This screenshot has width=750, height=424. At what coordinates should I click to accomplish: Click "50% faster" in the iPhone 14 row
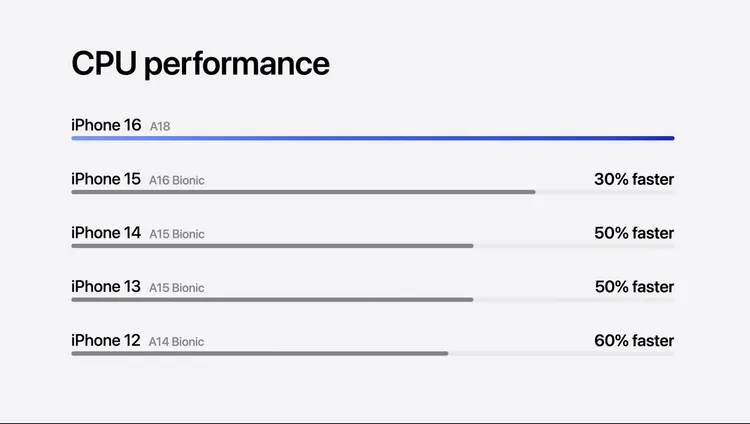point(634,233)
